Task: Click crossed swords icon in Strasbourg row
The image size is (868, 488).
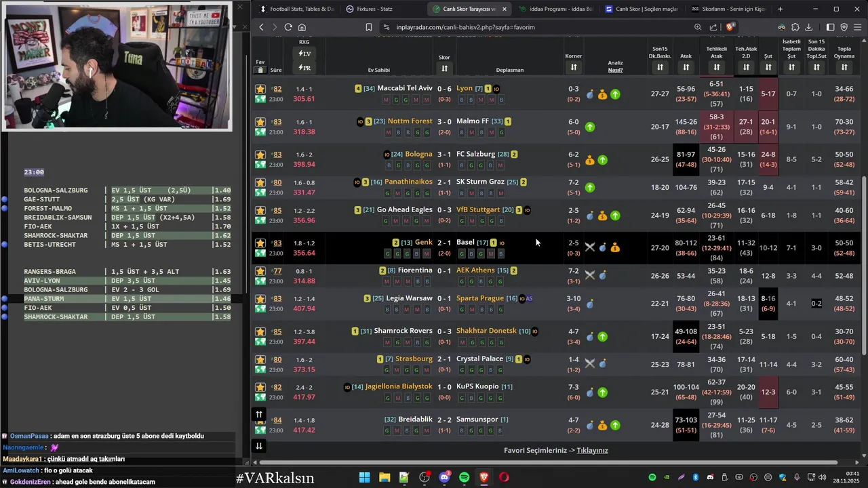Action: tap(590, 363)
